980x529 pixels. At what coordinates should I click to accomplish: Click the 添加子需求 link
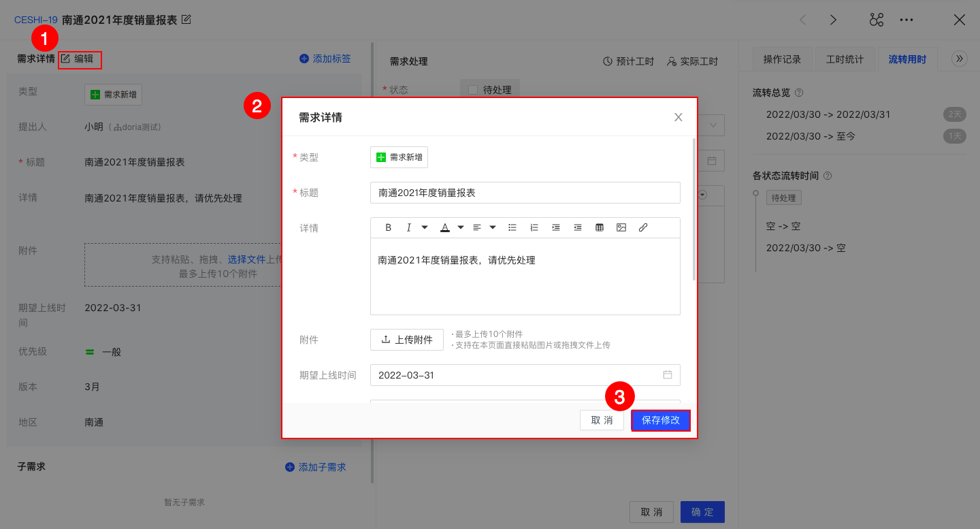[315, 466]
